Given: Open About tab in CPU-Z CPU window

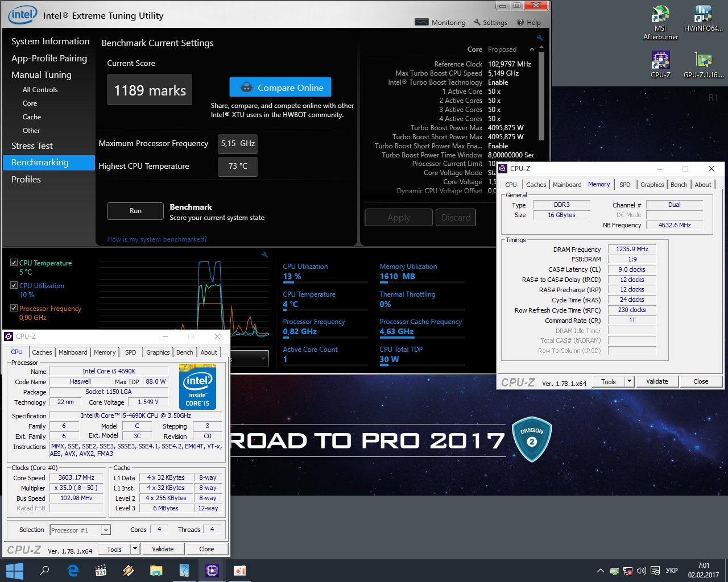Looking at the screenshot, I should pyautogui.click(x=209, y=352).
